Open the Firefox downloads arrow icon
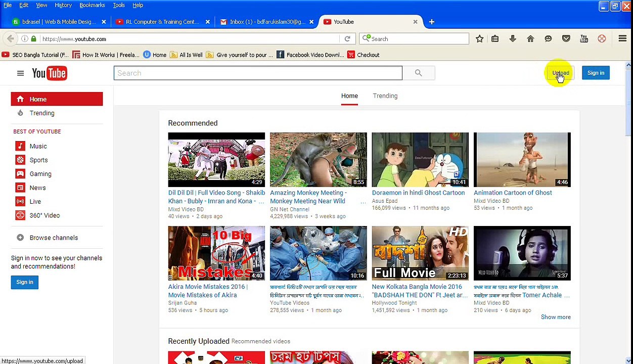The image size is (633, 364). (x=513, y=39)
